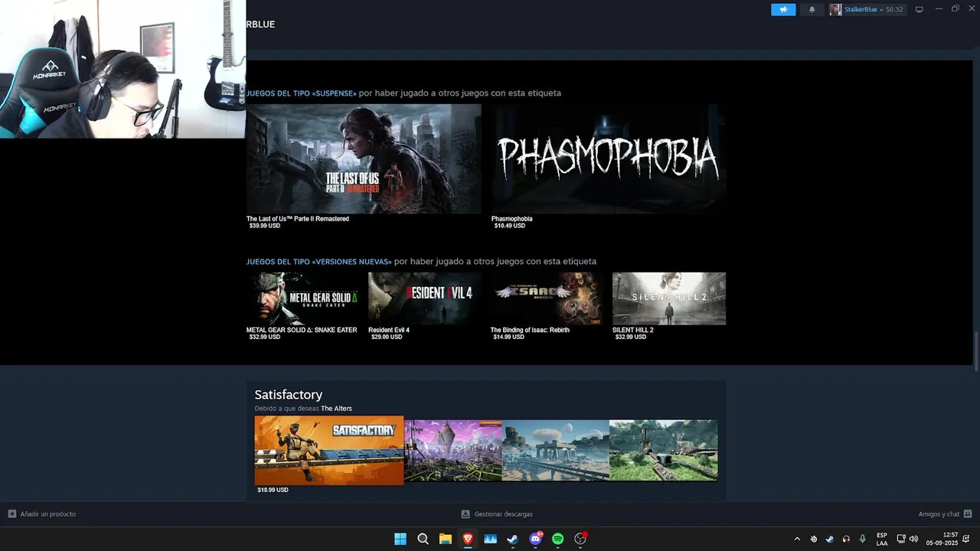Click the Phasmophobia title text
Screen dimensions: 980x551
(512, 219)
